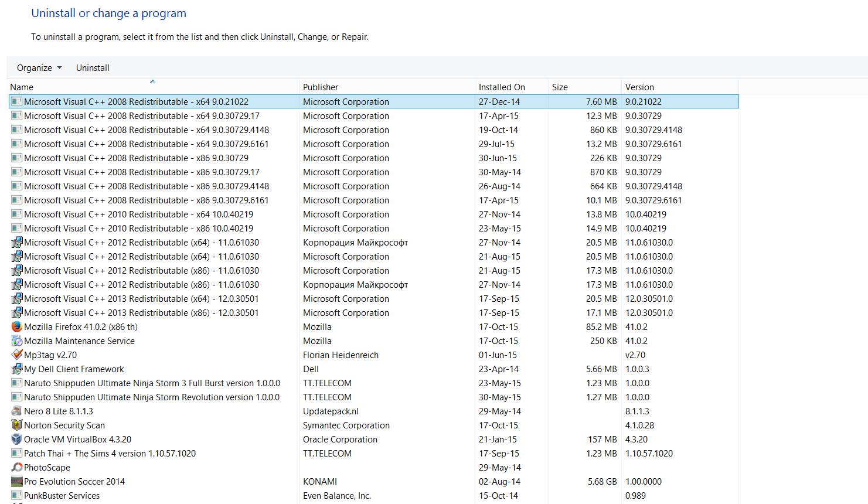
Task: Click the Mp3tag v2.70 icon
Action: (x=16, y=355)
